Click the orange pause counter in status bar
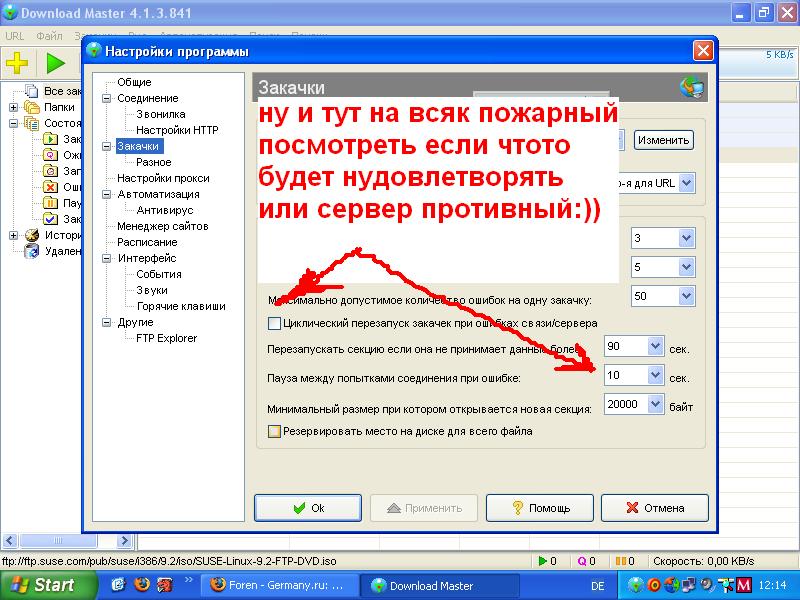Viewport: 800px width, 600px height. click(625, 561)
